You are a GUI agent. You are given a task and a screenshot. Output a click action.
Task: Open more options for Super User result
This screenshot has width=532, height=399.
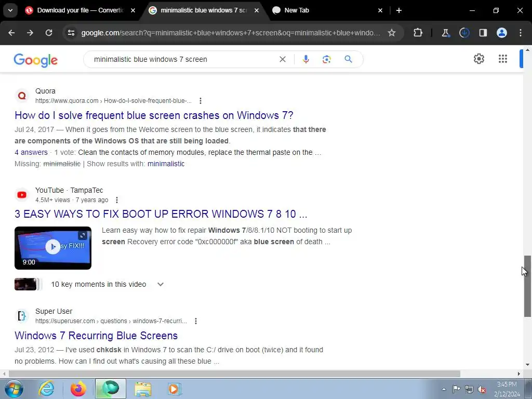(196, 321)
